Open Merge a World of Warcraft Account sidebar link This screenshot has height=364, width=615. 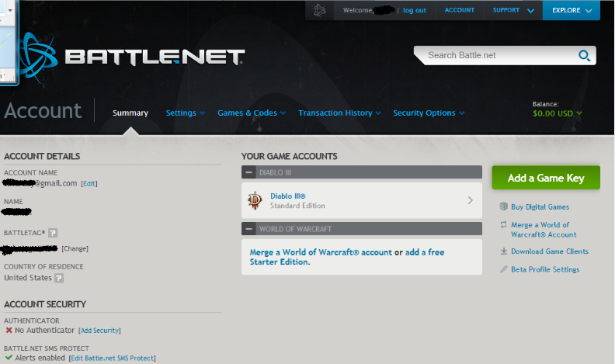[544, 230]
